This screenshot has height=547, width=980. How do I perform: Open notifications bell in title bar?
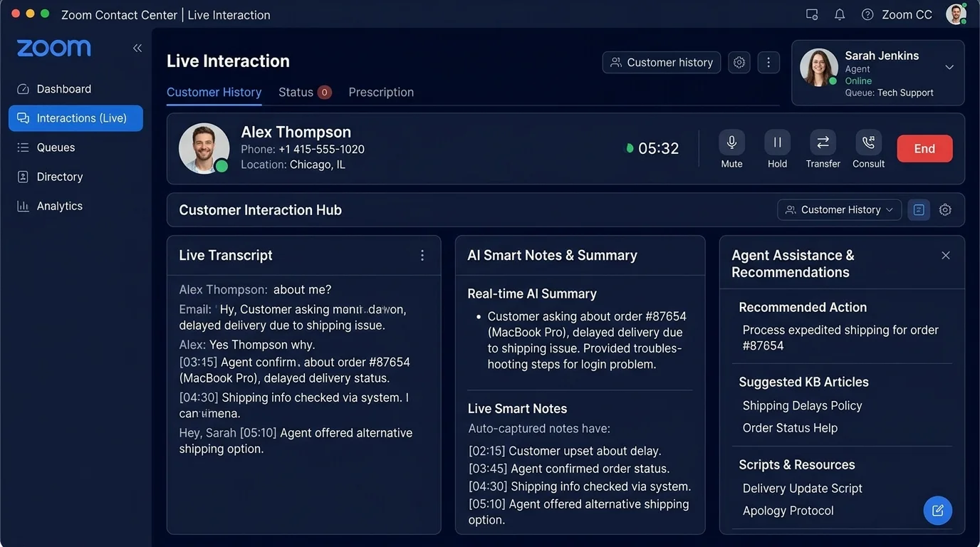tap(840, 15)
